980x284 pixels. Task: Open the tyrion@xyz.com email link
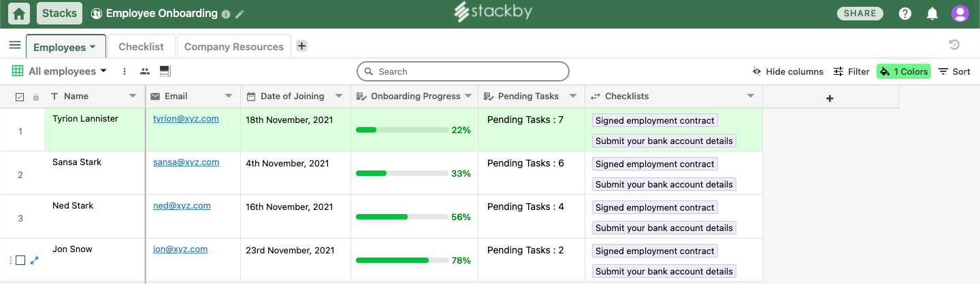[x=186, y=119]
